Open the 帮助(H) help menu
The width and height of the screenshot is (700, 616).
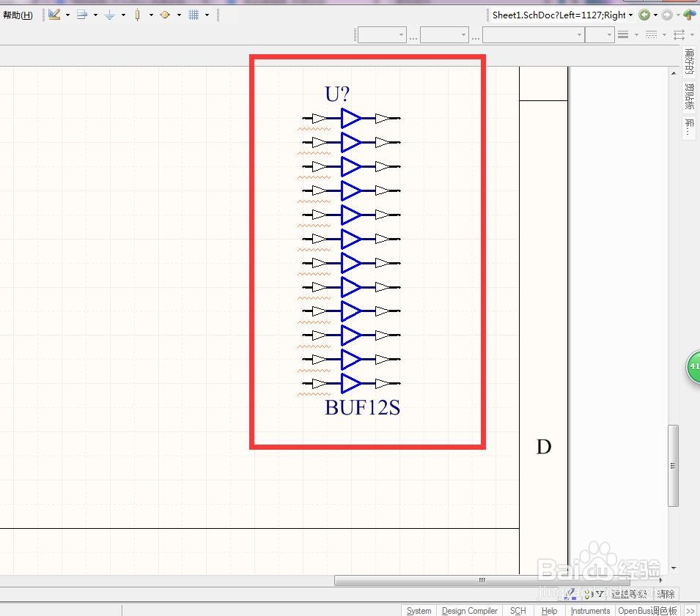point(18,15)
